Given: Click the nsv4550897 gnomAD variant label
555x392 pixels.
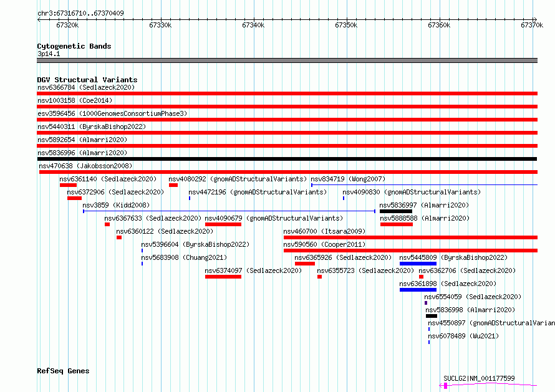Looking at the screenshot, I should [491, 323].
